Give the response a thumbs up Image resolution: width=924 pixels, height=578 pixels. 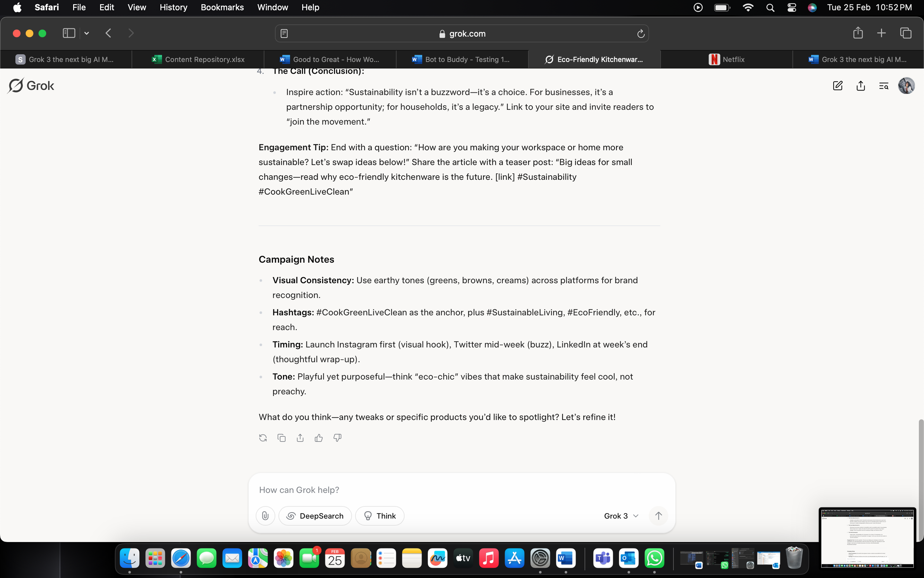[319, 438]
